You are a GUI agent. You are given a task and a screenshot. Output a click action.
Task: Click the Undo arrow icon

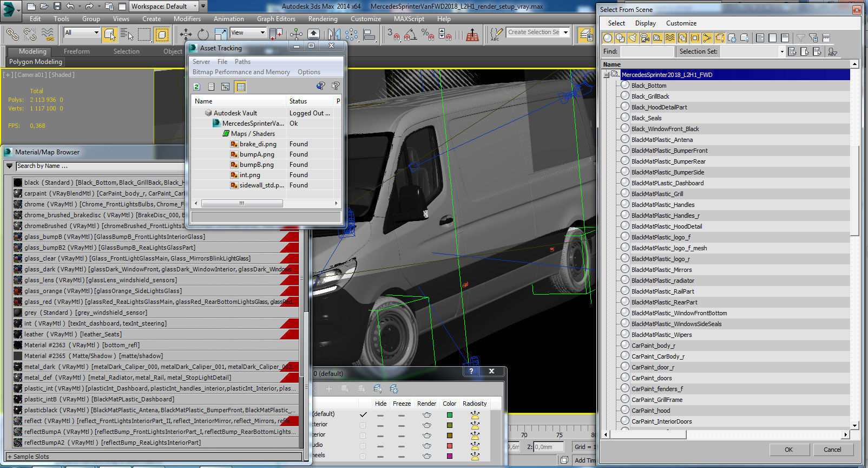click(70, 6)
